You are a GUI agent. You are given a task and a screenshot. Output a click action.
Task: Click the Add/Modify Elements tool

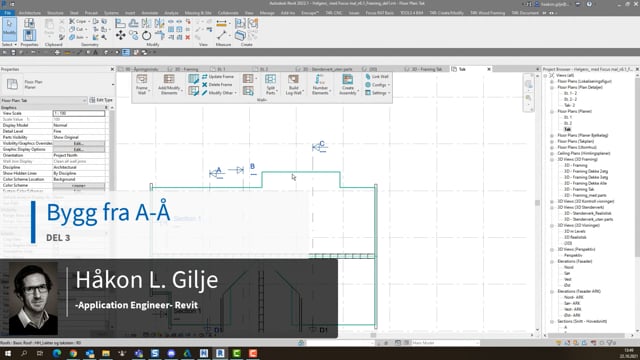tap(169, 84)
